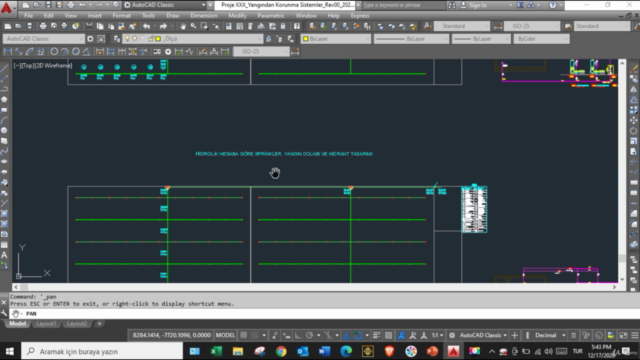Select the Arc Length dimension tool
This screenshot has height=360, width=640.
pos(29,51)
